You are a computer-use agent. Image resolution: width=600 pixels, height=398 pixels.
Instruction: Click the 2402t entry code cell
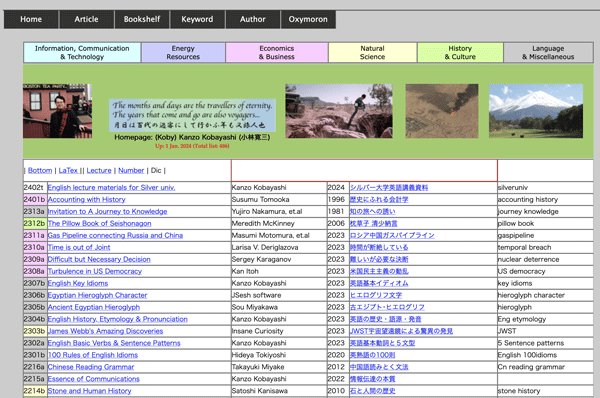coord(35,188)
